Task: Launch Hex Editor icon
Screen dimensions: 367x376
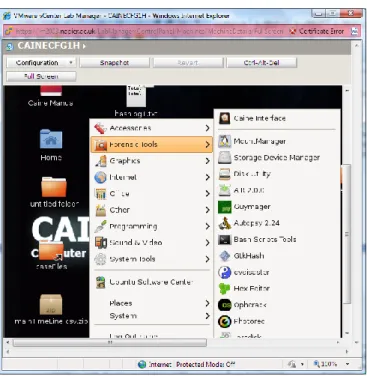Action: [x=225, y=289]
